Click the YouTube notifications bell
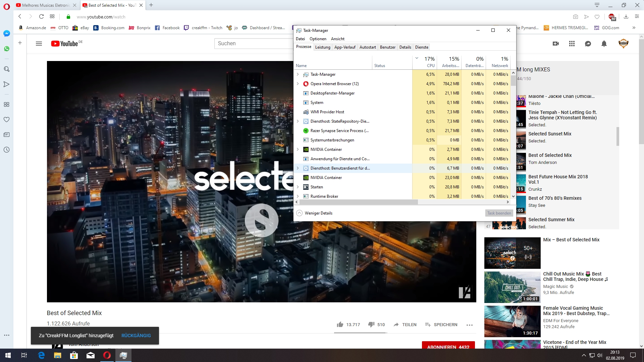The image size is (644, 362). (604, 44)
